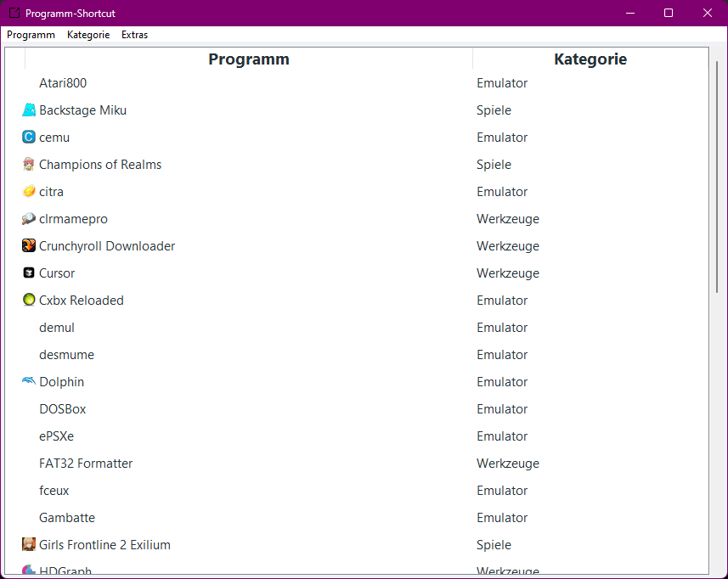Click the Cursor app icon

(x=29, y=273)
